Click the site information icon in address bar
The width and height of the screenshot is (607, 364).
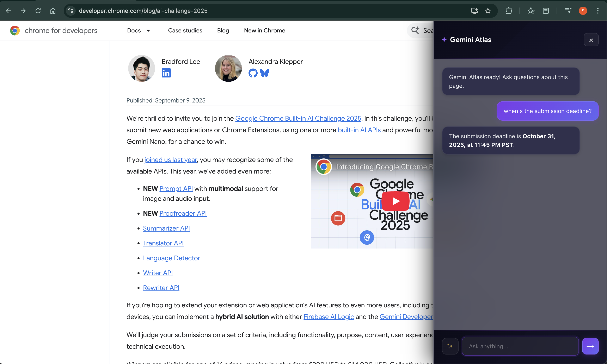pos(71,11)
